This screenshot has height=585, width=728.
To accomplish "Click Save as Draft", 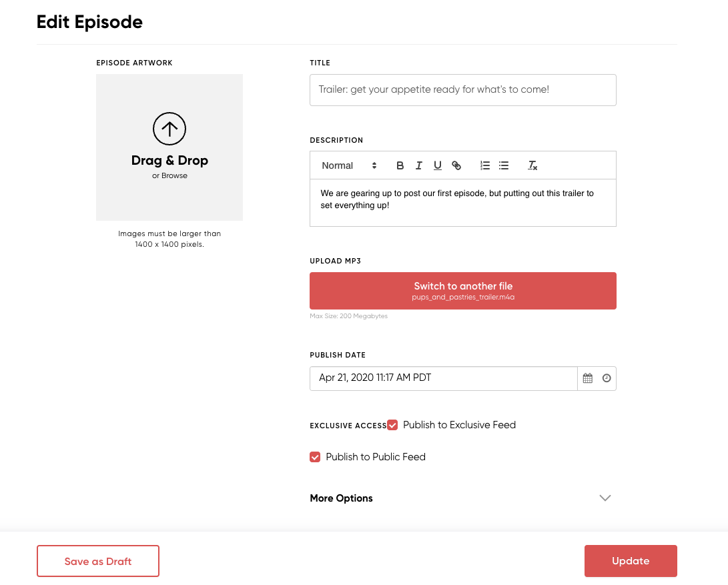I will pyautogui.click(x=97, y=560).
